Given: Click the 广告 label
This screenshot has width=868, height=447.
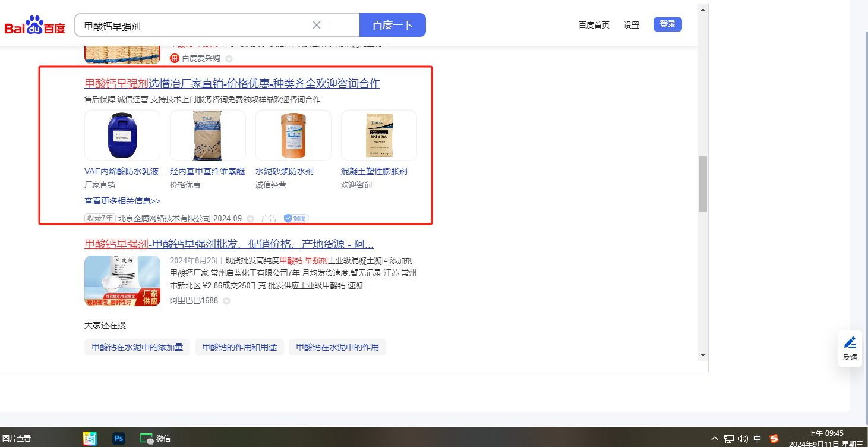Looking at the screenshot, I should (x=269, y=218).
